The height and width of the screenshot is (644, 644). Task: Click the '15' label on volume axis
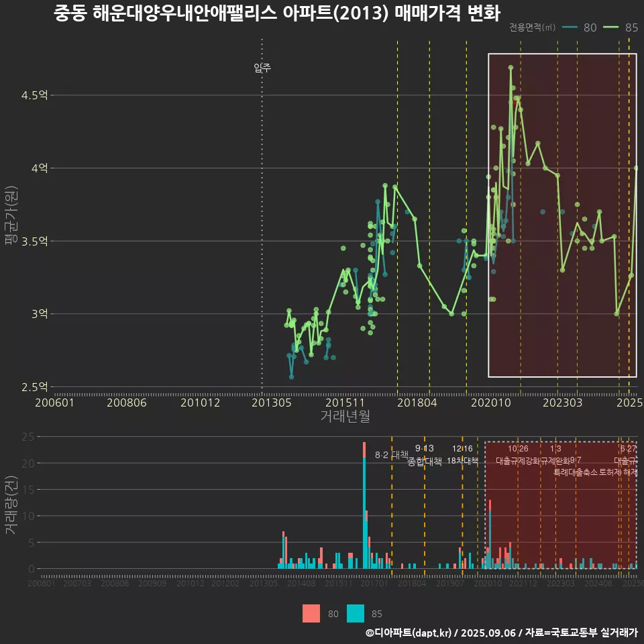click(x=28, y=489)
